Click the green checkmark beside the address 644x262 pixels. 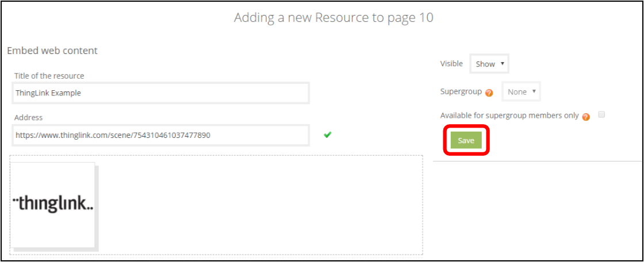tap(327, 134)
